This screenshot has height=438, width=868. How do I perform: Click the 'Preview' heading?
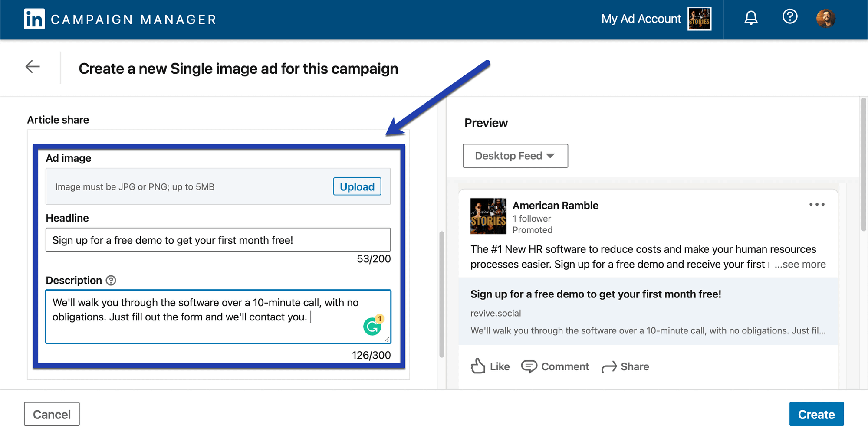[x=486, y=123]
